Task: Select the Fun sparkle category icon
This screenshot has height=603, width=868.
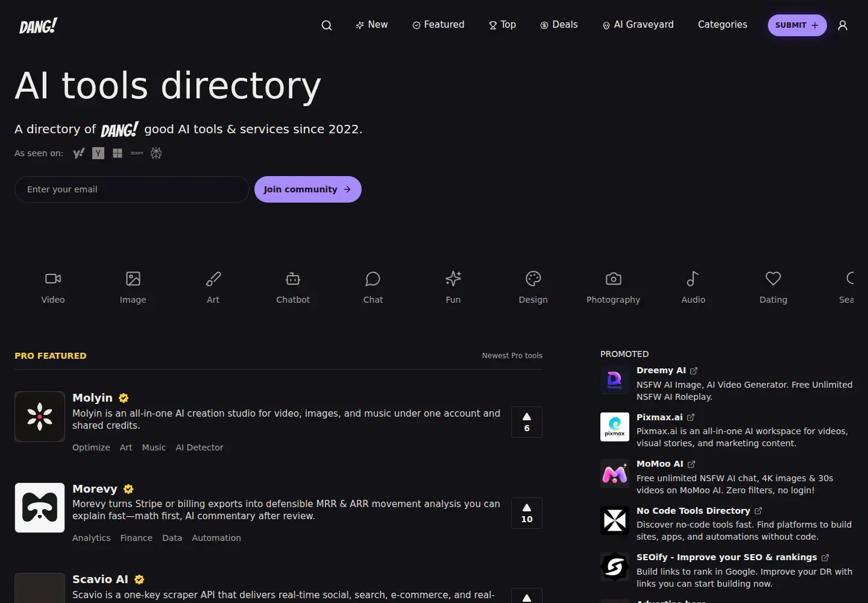Action: pyautogui.click(x=453, y=279)
